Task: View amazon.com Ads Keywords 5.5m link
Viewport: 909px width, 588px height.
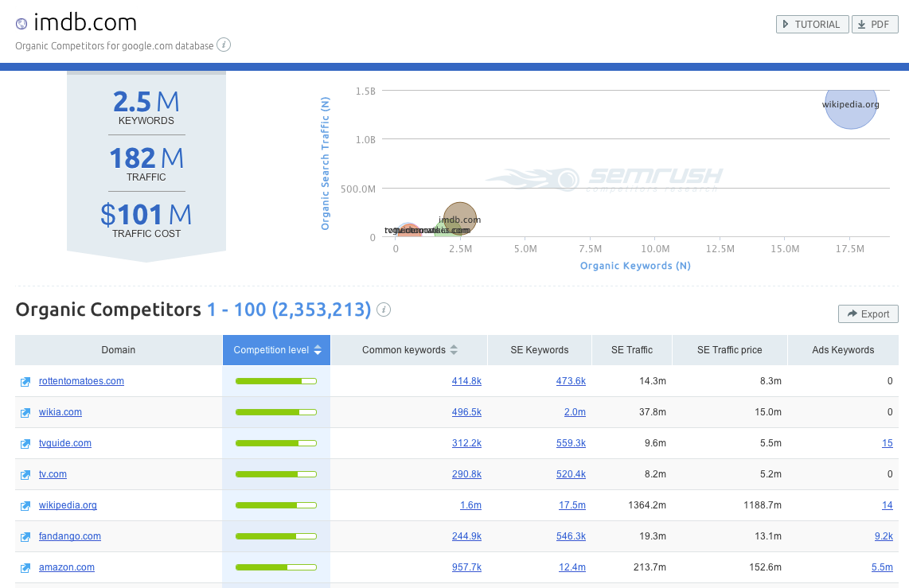Action: (882, 567)
